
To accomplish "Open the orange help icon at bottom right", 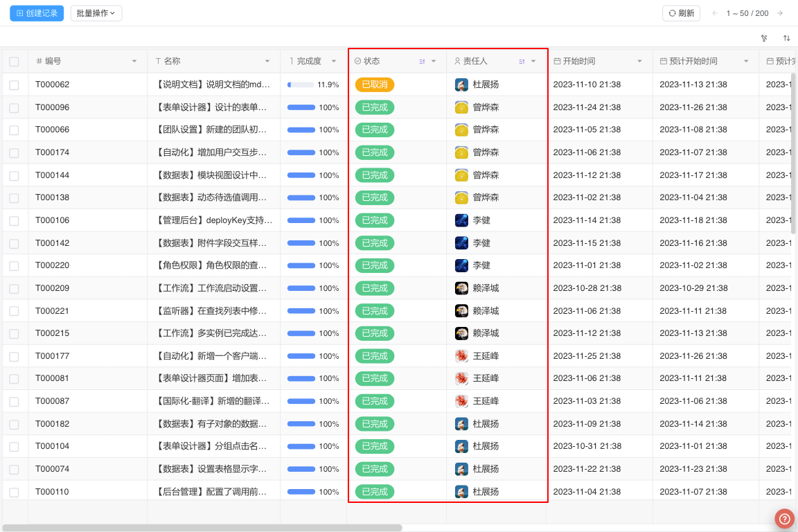I will point(784,518).
